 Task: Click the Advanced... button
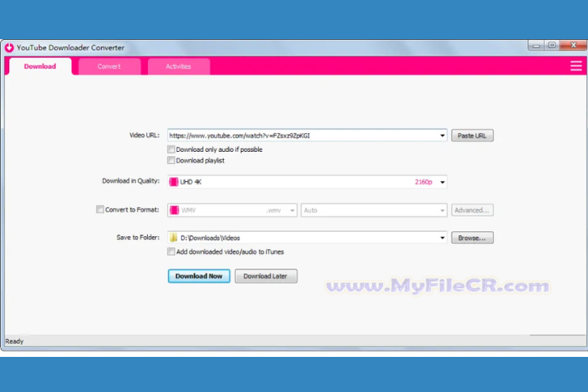[x=472, y=210]
